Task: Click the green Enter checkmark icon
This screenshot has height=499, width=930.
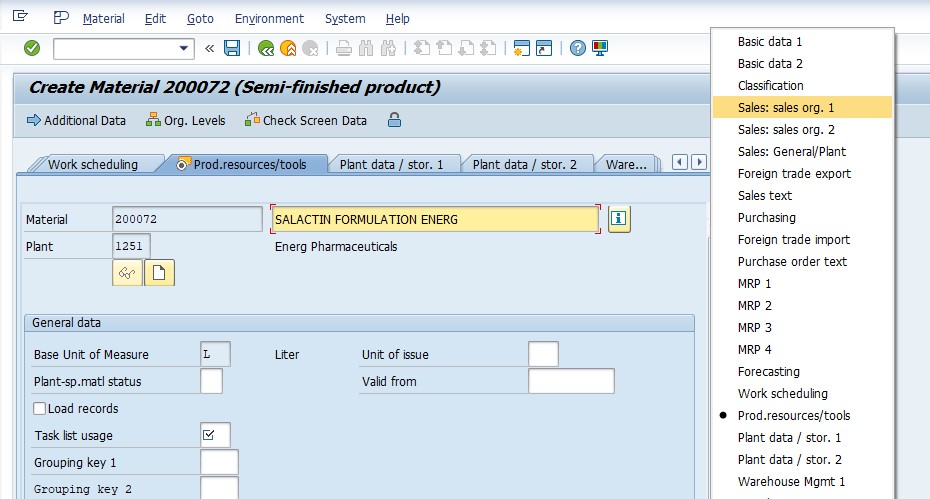Action: point(32,48)
